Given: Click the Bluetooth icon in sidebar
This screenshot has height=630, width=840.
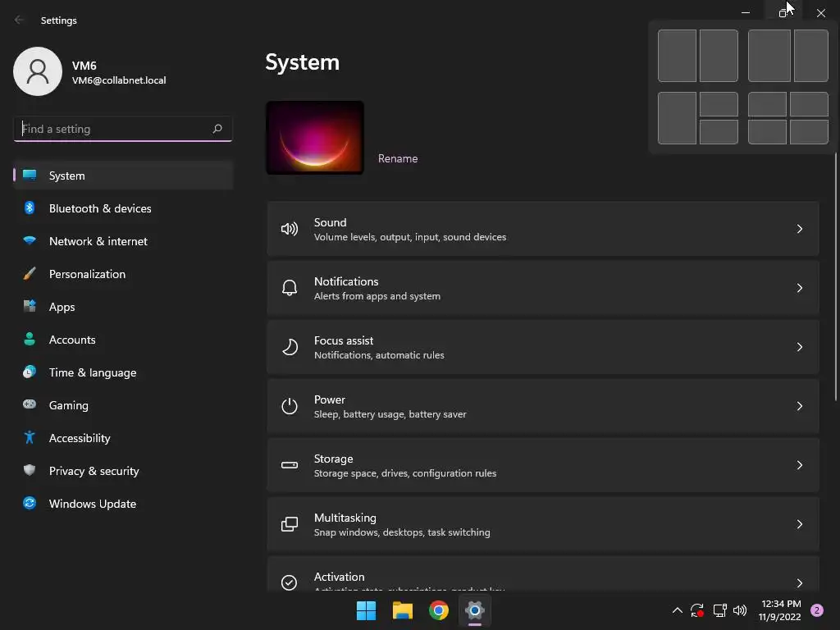Looking at the screenshot, I should pos(30,208).
